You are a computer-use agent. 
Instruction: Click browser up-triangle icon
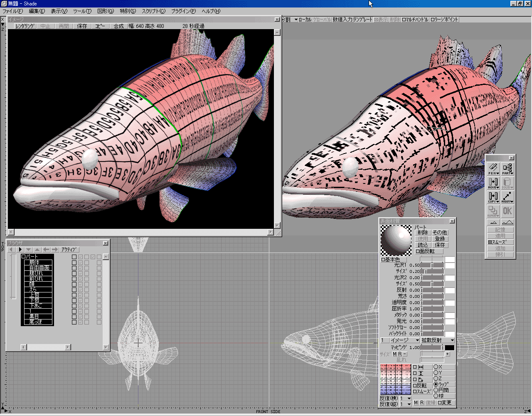[37, 250]
